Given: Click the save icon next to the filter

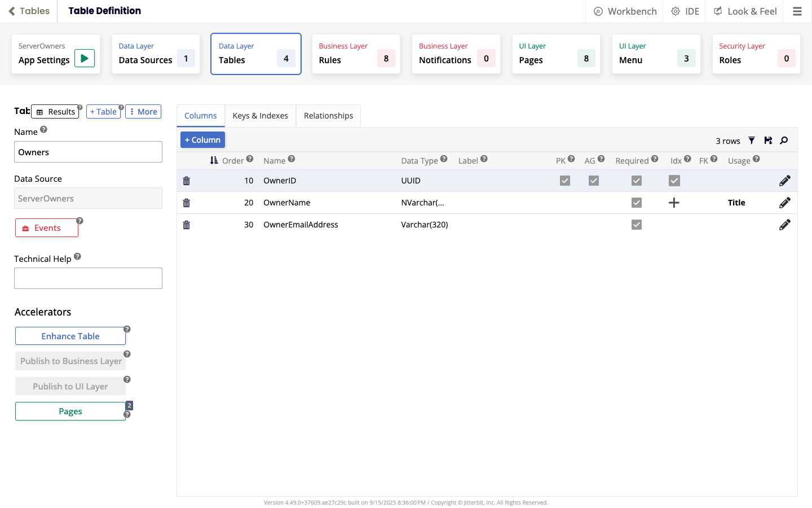Looking at the screenshot, I should tap(768, 141).
